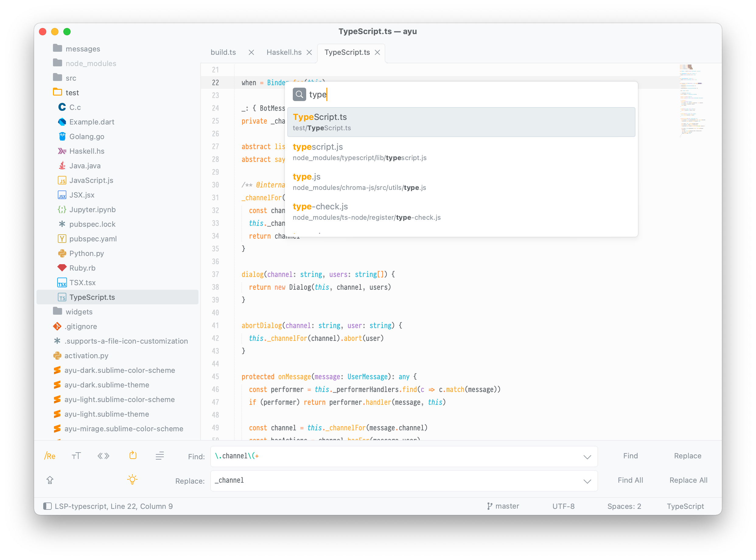
Task: Collapse the test folder
Action: 58,93
